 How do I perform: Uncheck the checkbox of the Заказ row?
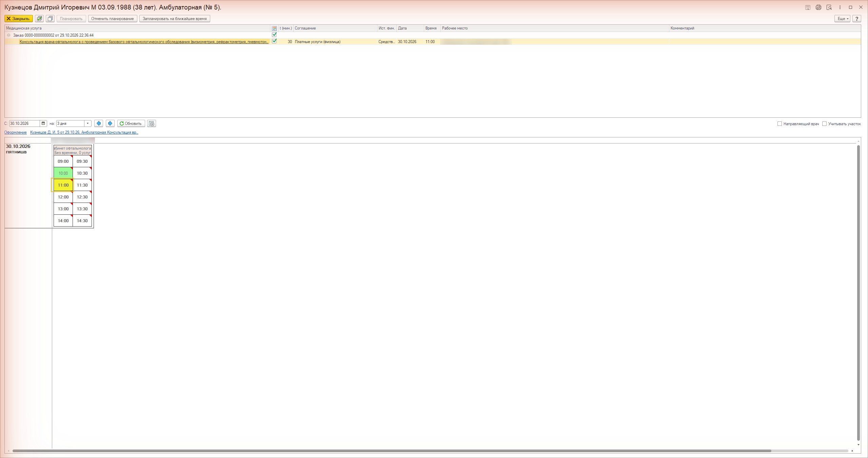tap(274, 35)
